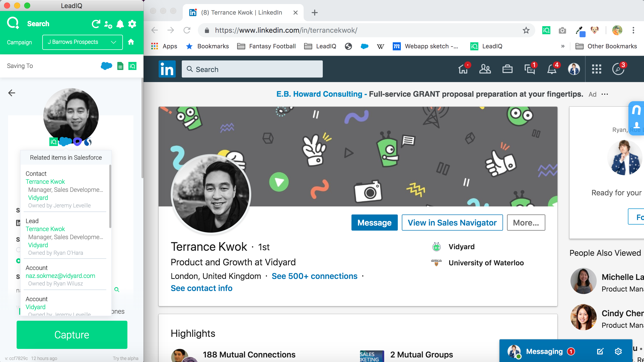Open Webapp sketch bookmark

tap(425, 46)
